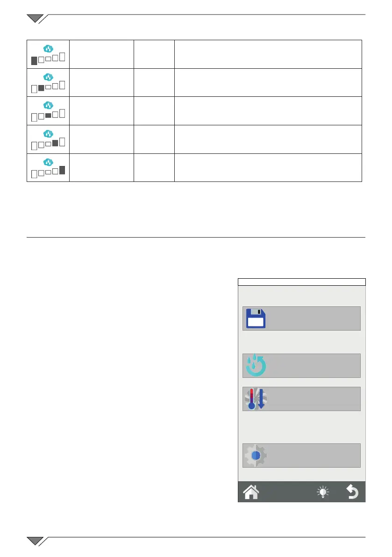
Task: Click the blue floppy disk save icon
Action: (x=256, y=318)
